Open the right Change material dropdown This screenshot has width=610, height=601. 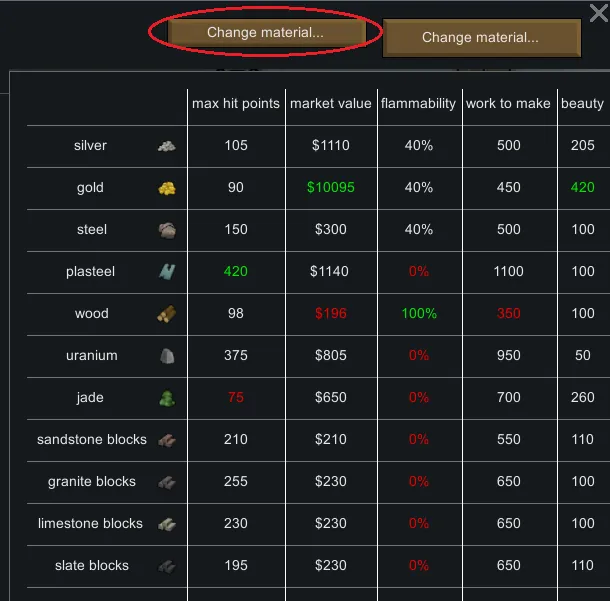[480, 38]
